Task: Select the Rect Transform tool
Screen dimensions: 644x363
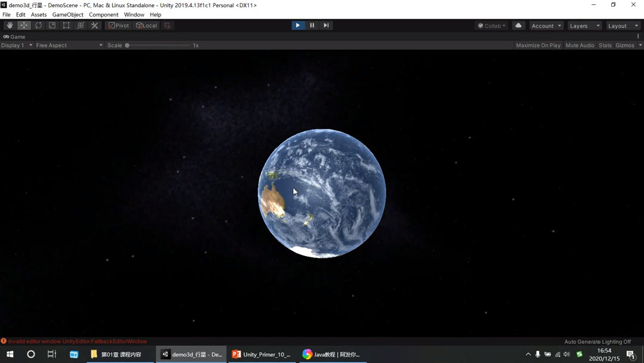Action: point(66,25)
